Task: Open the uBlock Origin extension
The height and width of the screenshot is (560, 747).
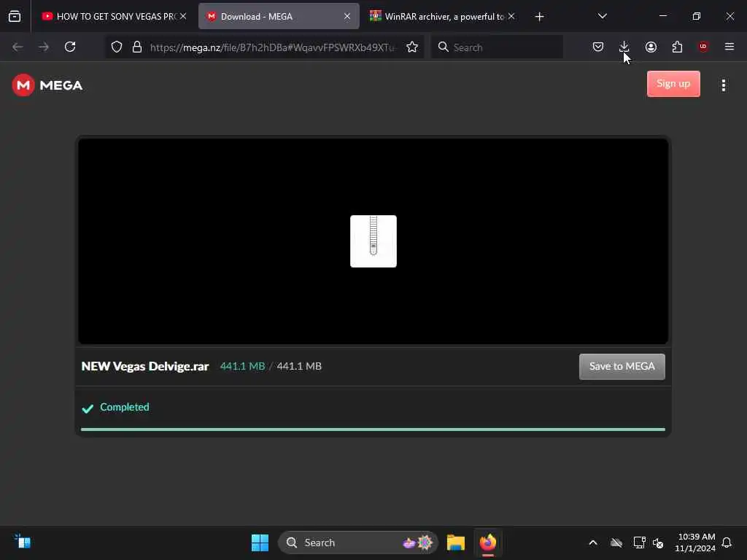Action: pos(703,47)
